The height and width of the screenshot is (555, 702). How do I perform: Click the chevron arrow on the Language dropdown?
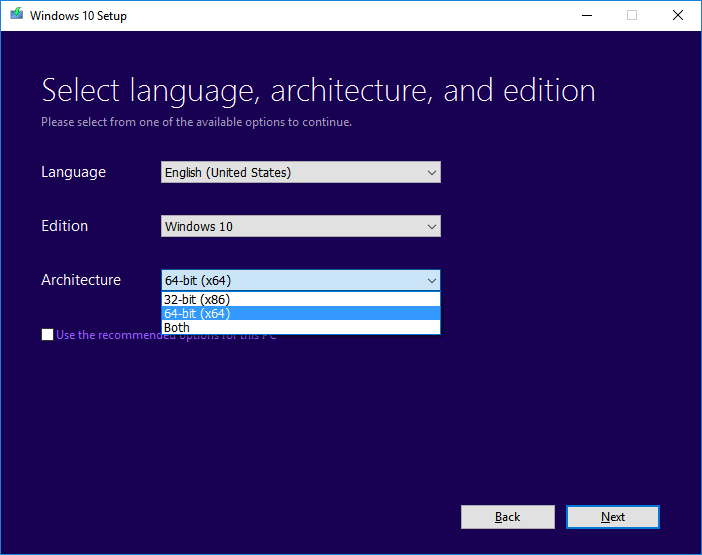tap(432, 173)
